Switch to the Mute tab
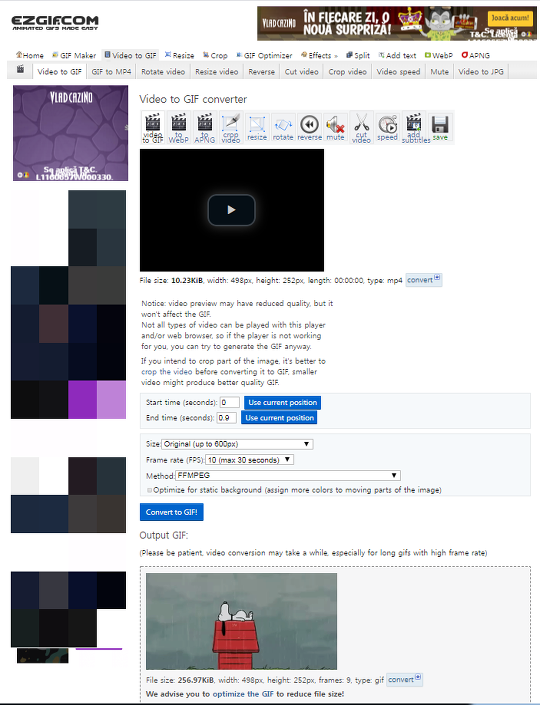Image resolution: width=540 pixels, height=705 pixels. click(439, 71)
